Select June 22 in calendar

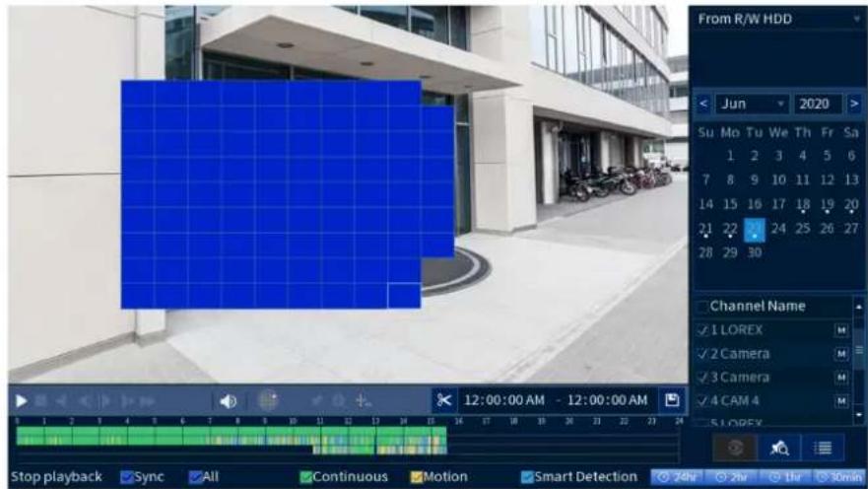pos(730,229)
